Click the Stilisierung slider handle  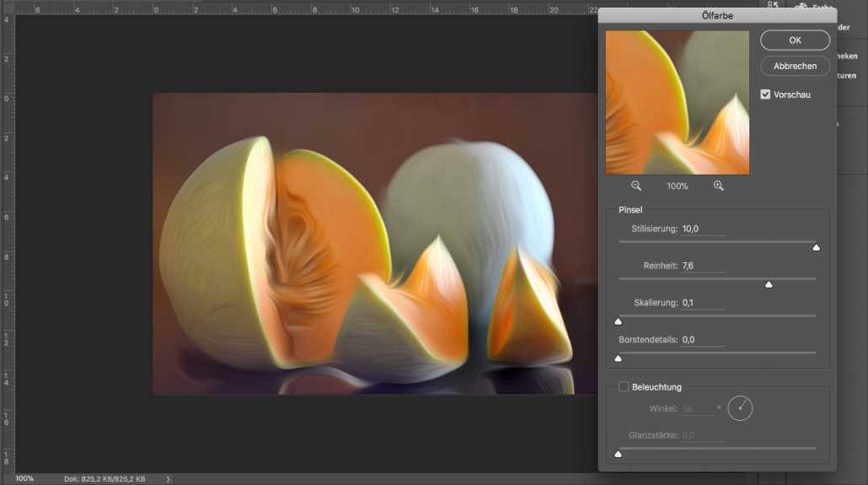pos(816,247)
